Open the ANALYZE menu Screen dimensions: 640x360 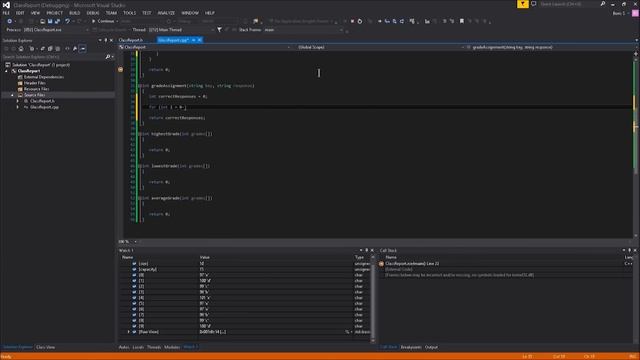[x=166, y=13]
